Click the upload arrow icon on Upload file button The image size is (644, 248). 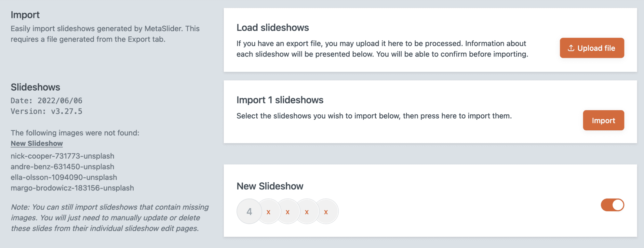pos(571,48)
